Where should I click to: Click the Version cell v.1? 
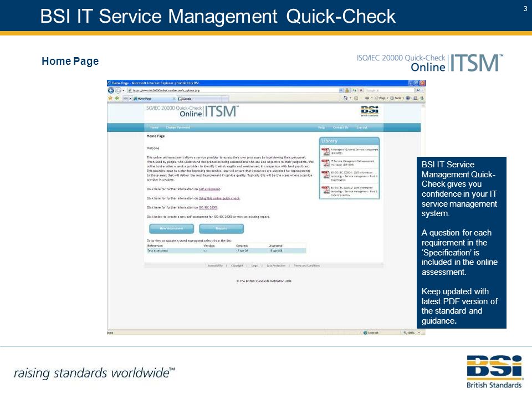[205, 250]
